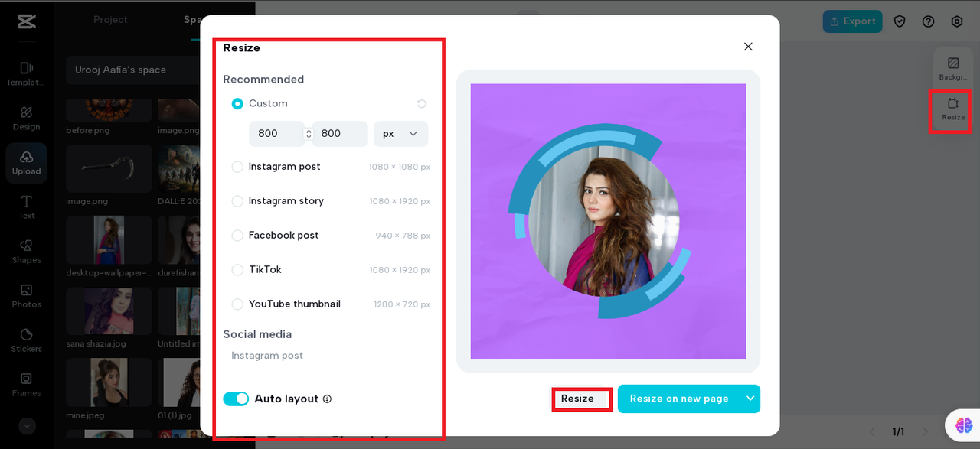Select the desktop-wallpaper thumbnail
Viewport: 980px width, 449px height.
click(x=109, y=240)
